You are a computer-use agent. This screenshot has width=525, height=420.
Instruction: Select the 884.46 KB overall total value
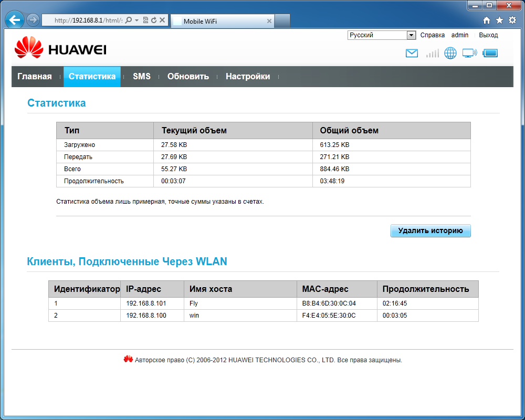[334, 169]
